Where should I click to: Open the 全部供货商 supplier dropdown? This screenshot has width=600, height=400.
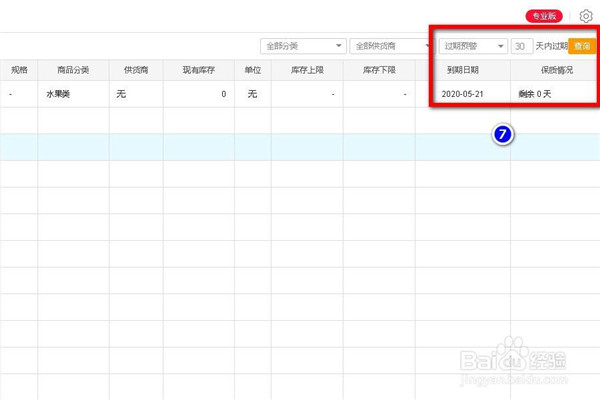390,46
